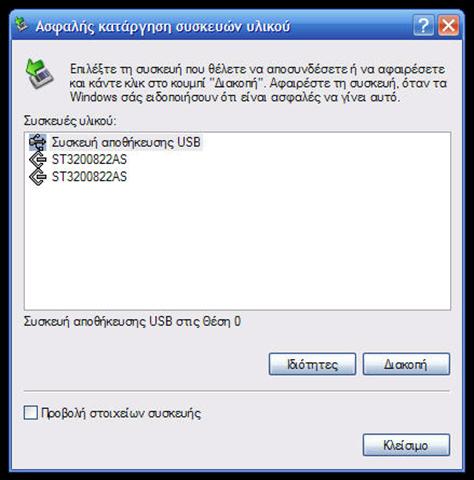
Task: Select the Συσκευή αποθήκευσης USB list entry
Action: tap(126, 142)
